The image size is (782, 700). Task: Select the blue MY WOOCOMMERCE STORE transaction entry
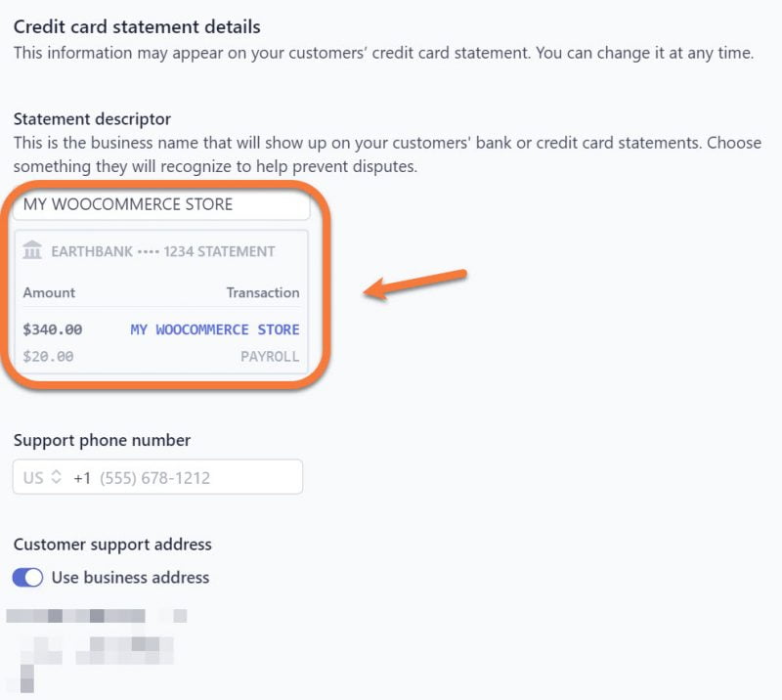click(x=213, y=329)
